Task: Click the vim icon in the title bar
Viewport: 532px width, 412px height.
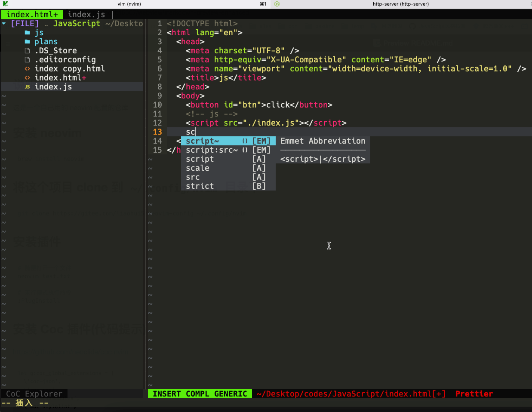Action: point(5,4)
